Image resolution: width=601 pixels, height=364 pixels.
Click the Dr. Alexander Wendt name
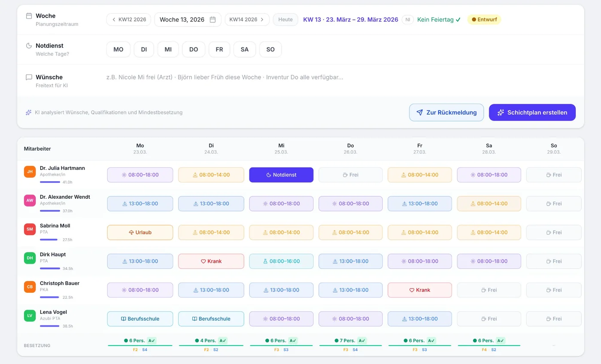point(65,197)
